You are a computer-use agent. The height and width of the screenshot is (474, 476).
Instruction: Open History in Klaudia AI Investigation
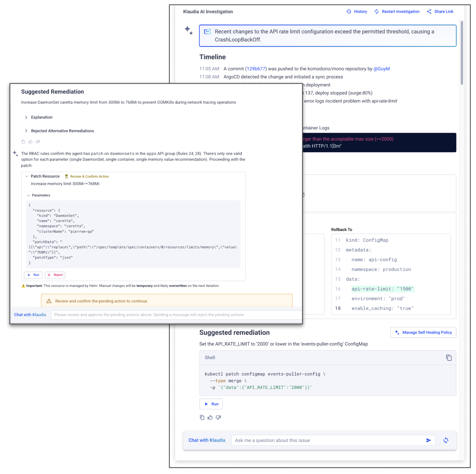click(x=357, y=12)
